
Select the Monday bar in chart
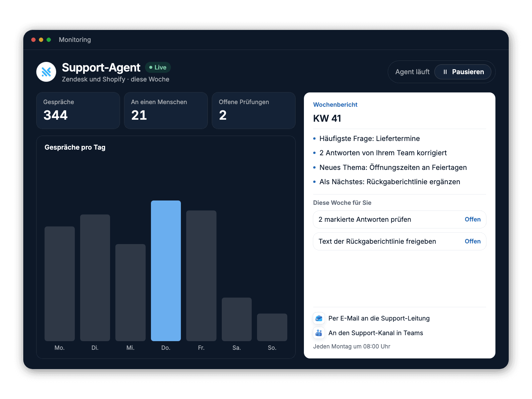click(60, 284)
